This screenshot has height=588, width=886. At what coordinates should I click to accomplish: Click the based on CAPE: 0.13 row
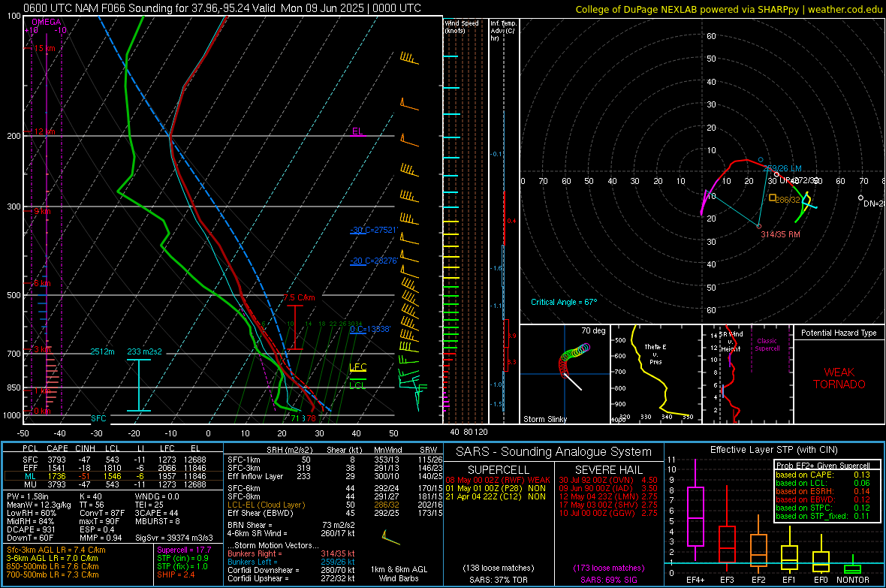pyautogui.click(x=823, y=475)
